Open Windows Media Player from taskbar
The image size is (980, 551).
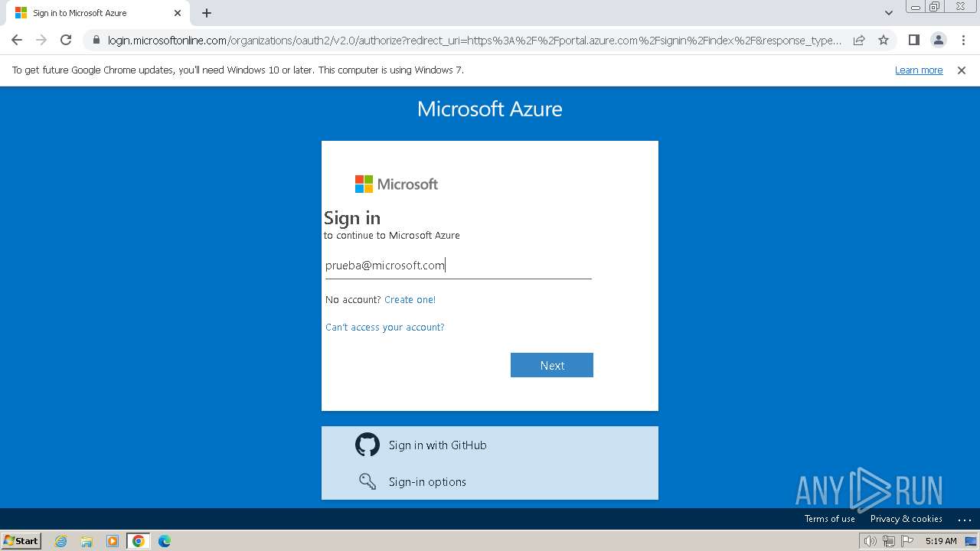113,541
